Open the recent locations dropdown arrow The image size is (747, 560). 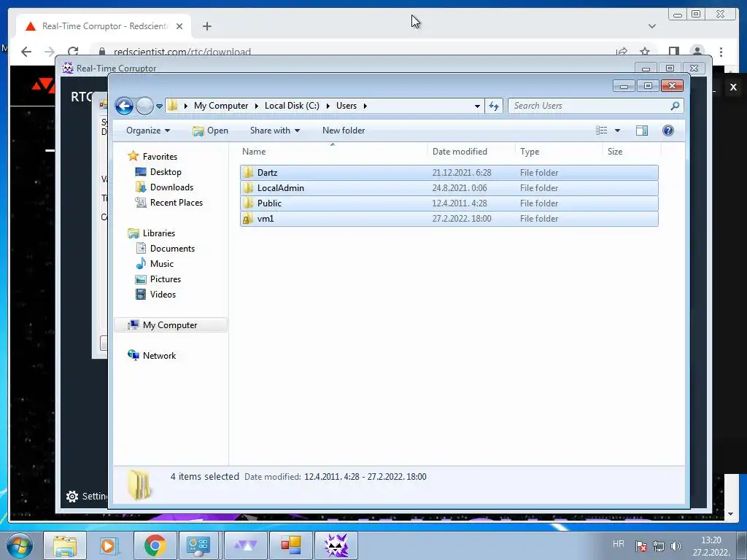click(x=159, y=106)
